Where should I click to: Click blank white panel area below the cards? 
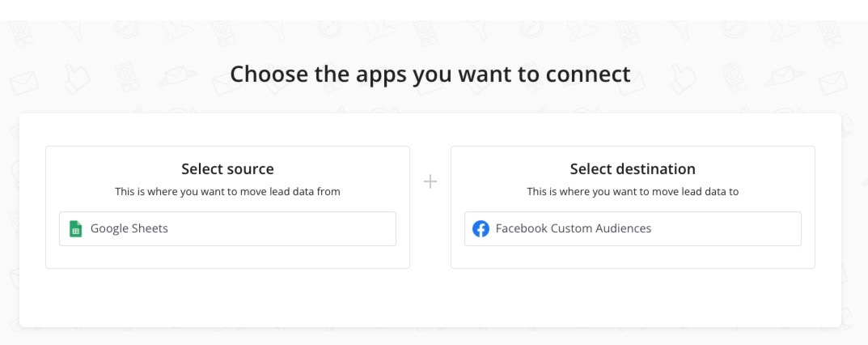pyautogui.click(x=430, y=298)
